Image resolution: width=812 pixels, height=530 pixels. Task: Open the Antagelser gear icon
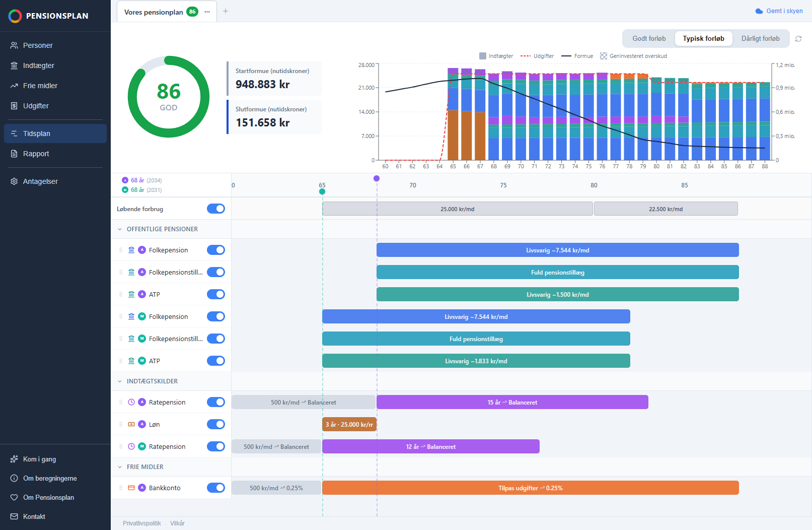(x=14, y=181)
